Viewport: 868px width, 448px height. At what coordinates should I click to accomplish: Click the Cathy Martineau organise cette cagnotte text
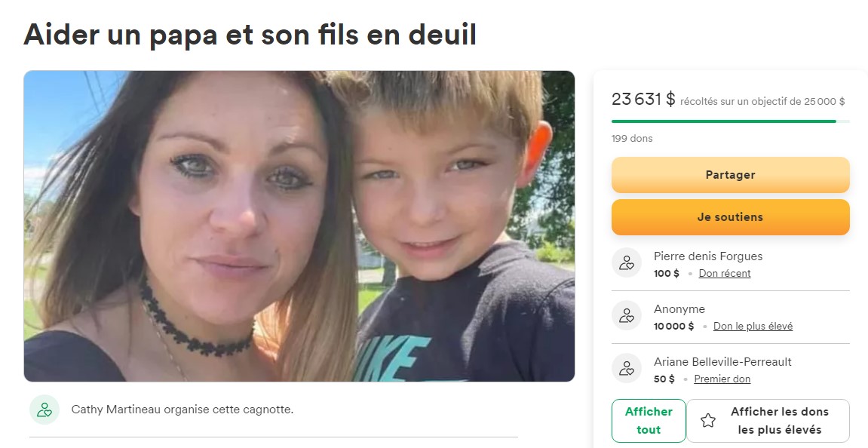click(x=182, y=410)
